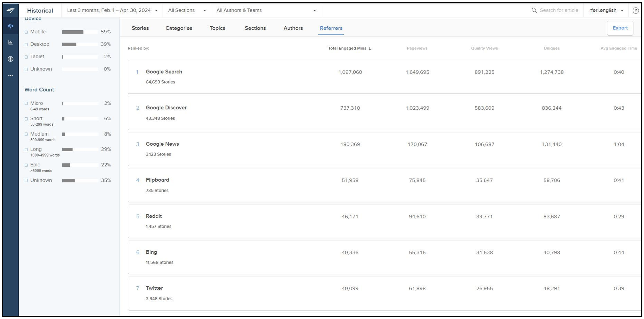644x319 pixels.
Task: Click the Chartbeat logo icon
Action: (x=11, y=11)
